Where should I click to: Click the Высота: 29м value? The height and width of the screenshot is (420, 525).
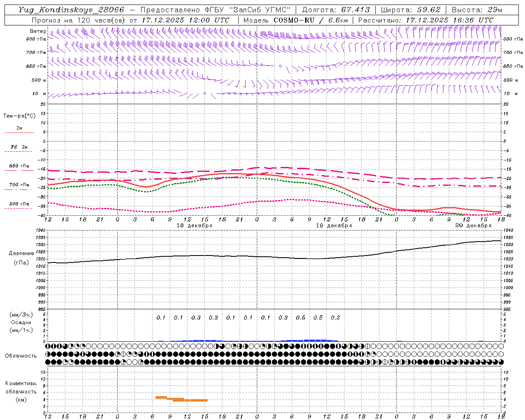(477, 10)
